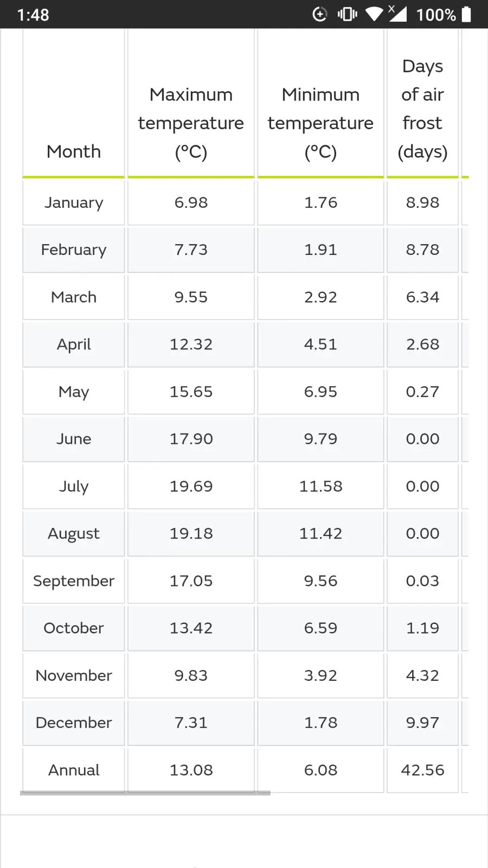This screenshot has width=488, height=868.
Task: Tap the vibrate mode status icon
Action: (347, 14)
